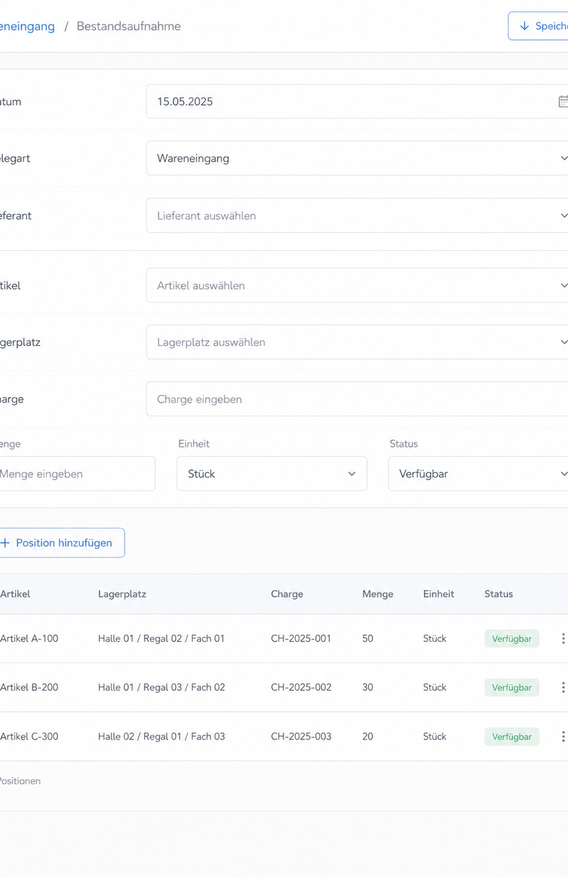The height and width of the screenshot is (877, 568).
Task: Open the Artikel auswählen dropdown
Action: (357, 285)
